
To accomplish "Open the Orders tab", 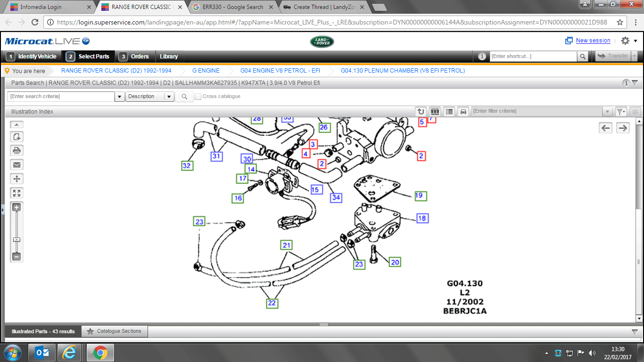I will (134, 57).
